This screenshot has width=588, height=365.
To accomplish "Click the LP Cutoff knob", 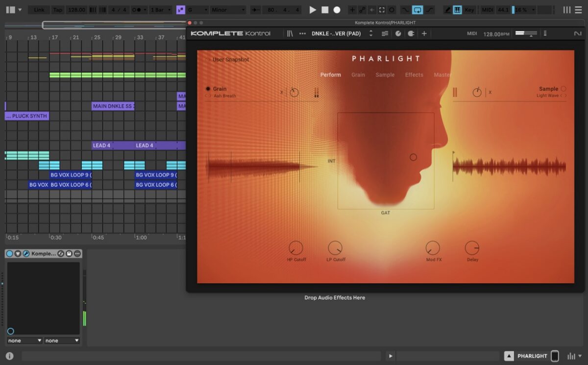I will click(335, 248).
